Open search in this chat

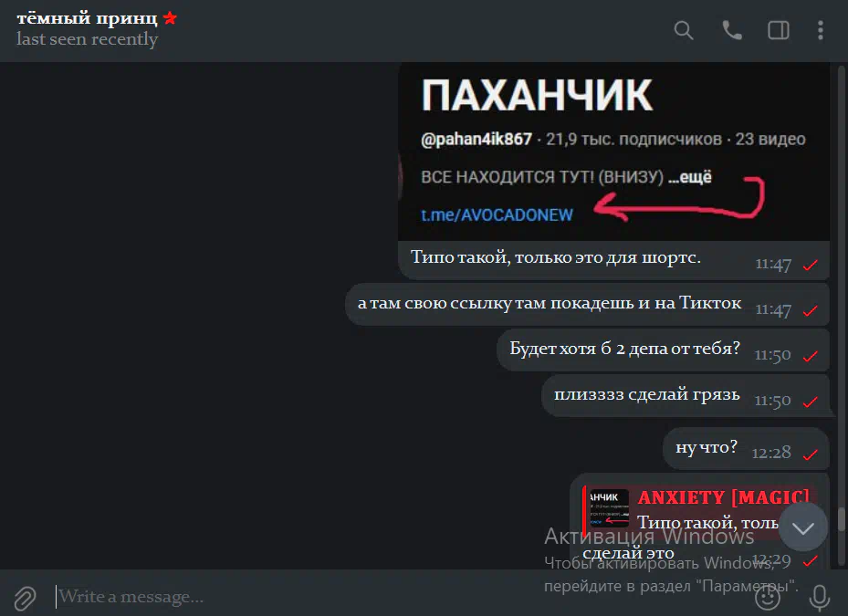coord(684,30)
